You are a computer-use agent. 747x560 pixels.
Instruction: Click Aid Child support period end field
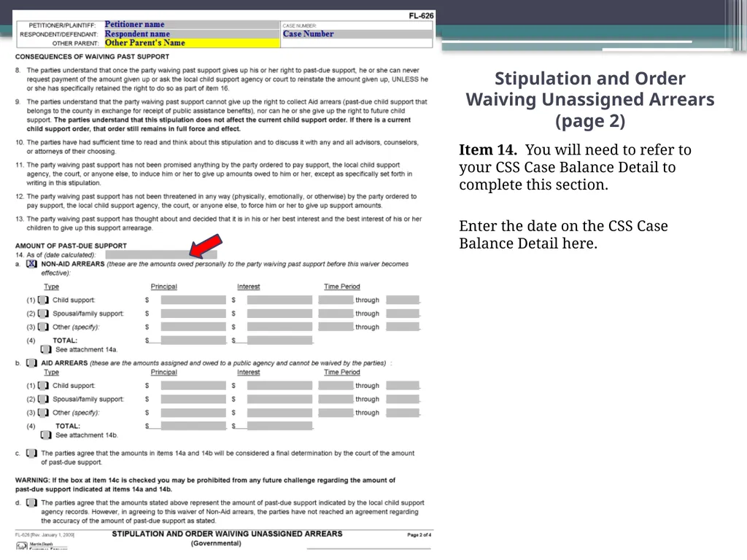(x=403, y=386)
